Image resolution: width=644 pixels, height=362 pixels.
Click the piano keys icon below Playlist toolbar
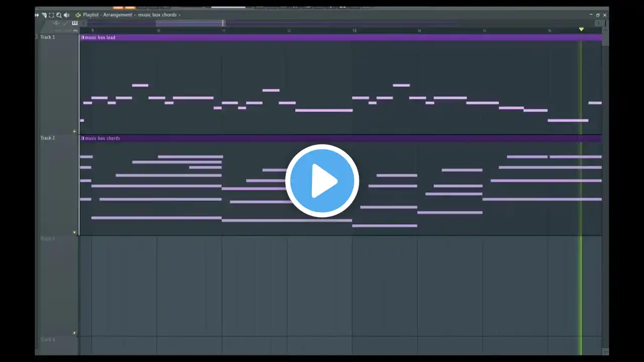75,23
